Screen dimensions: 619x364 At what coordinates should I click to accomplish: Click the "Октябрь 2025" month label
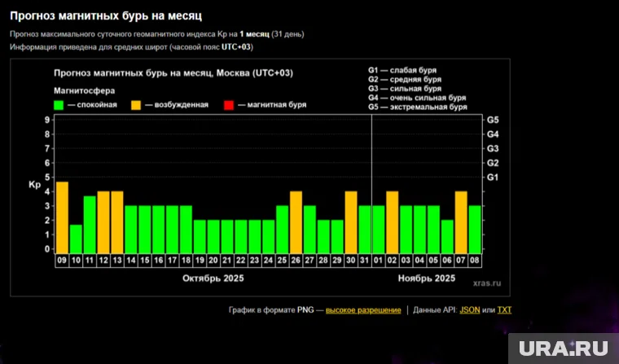(x=213, y=278)
